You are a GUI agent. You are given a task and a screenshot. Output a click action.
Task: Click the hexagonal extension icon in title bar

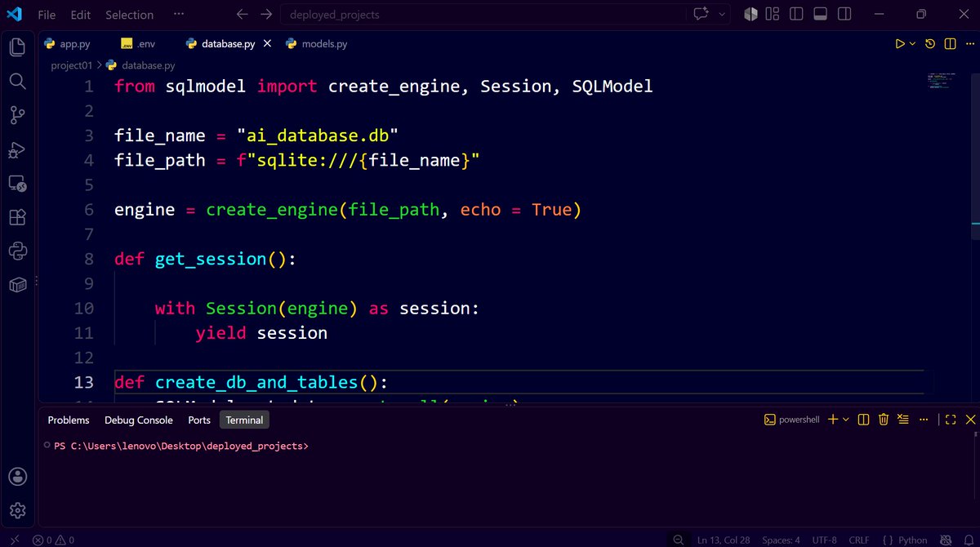point(751,15)
